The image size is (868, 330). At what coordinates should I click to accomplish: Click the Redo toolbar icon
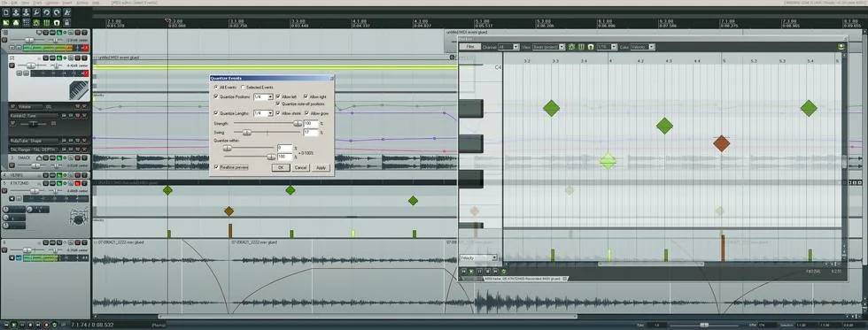point(57,12)
